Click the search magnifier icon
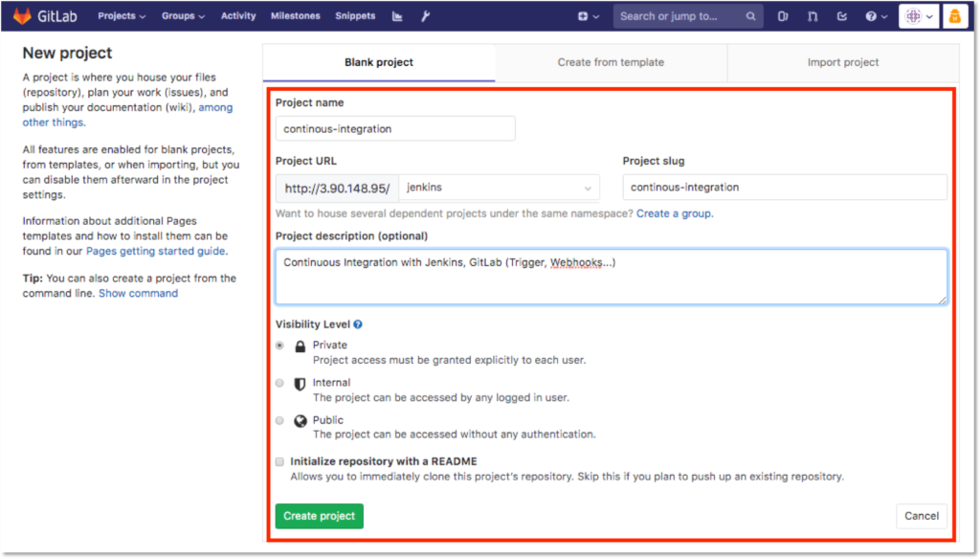The height and width of the screenshot is (559, 980). [750, 17]
